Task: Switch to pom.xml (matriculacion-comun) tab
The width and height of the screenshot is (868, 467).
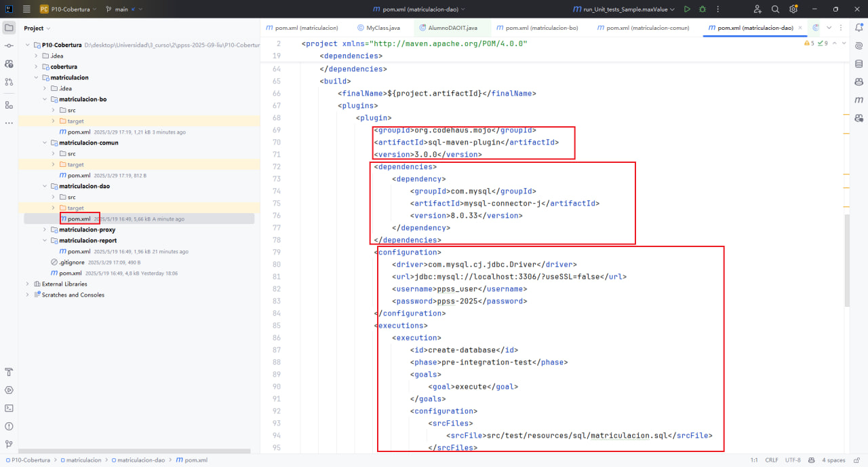Action: click(643, 28)
